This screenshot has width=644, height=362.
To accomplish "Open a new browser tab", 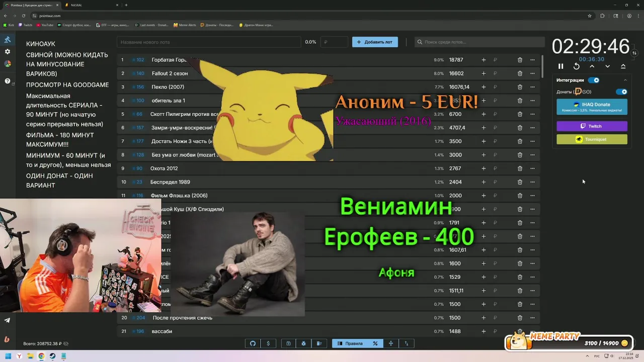I will coord(126,5).
